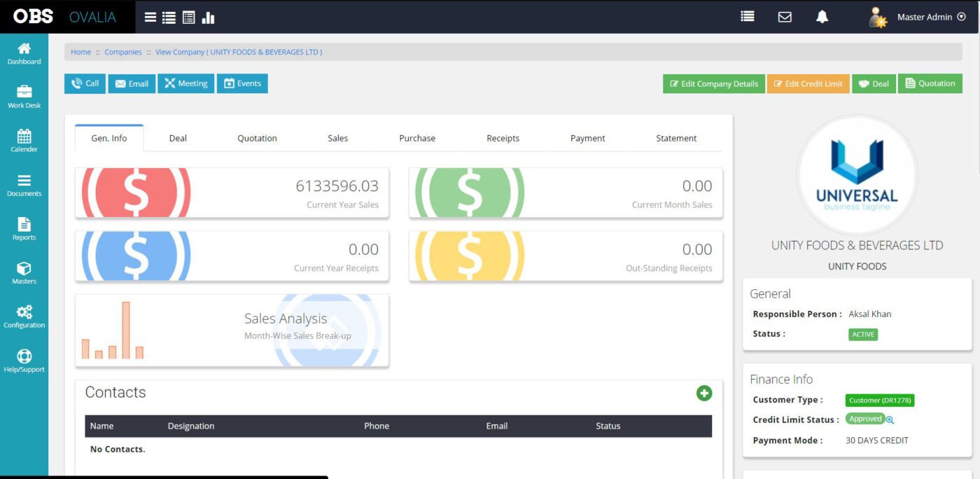
Task: Switch to the Quotation tab
Action: point(257,139)
